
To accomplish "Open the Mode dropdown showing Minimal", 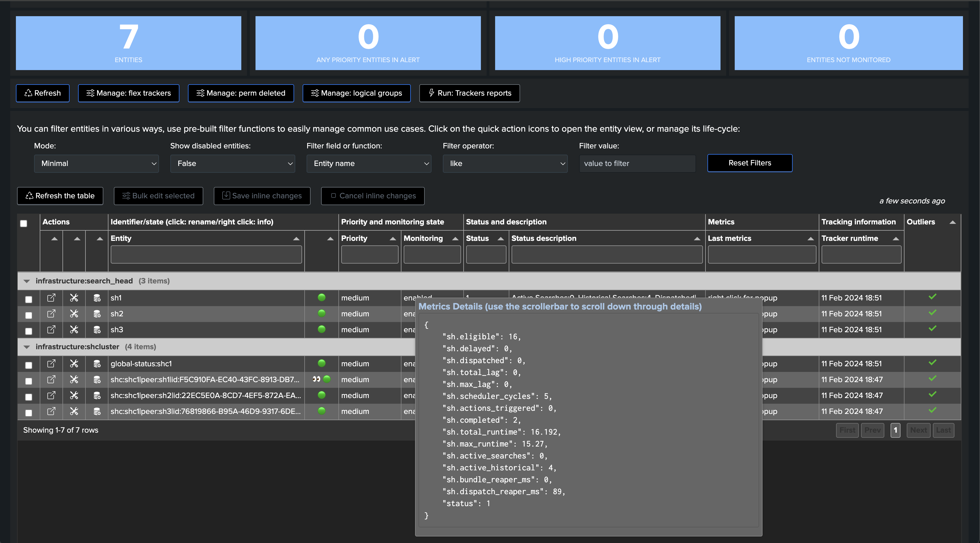I will 96,163.
